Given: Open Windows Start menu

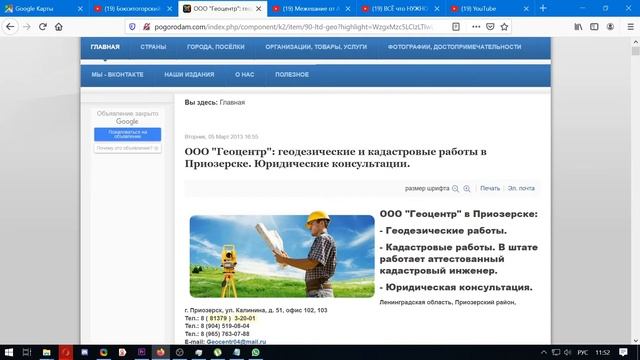Looking at the screenshot, I should click(9, 352).
